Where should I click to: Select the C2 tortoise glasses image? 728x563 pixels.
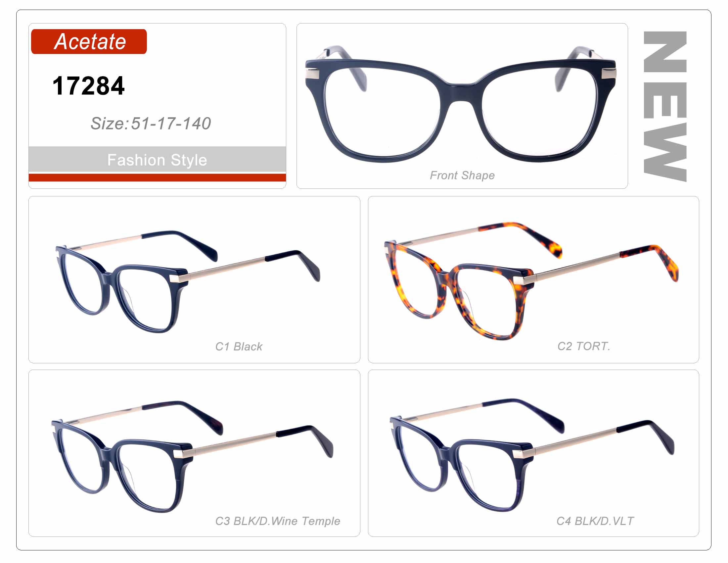pyautogui.click(x=531, y=281)
